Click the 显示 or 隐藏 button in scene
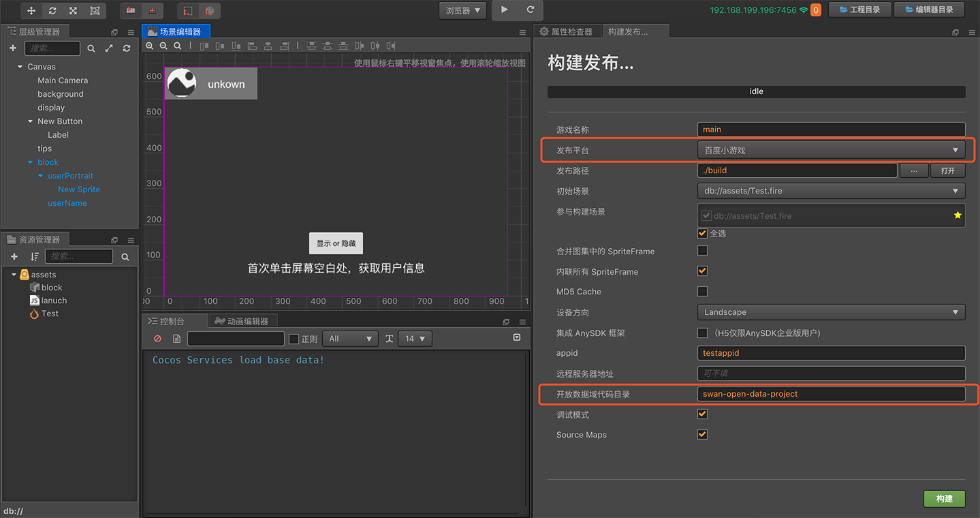This screenshot has width=980, height=518. (336, 243)
